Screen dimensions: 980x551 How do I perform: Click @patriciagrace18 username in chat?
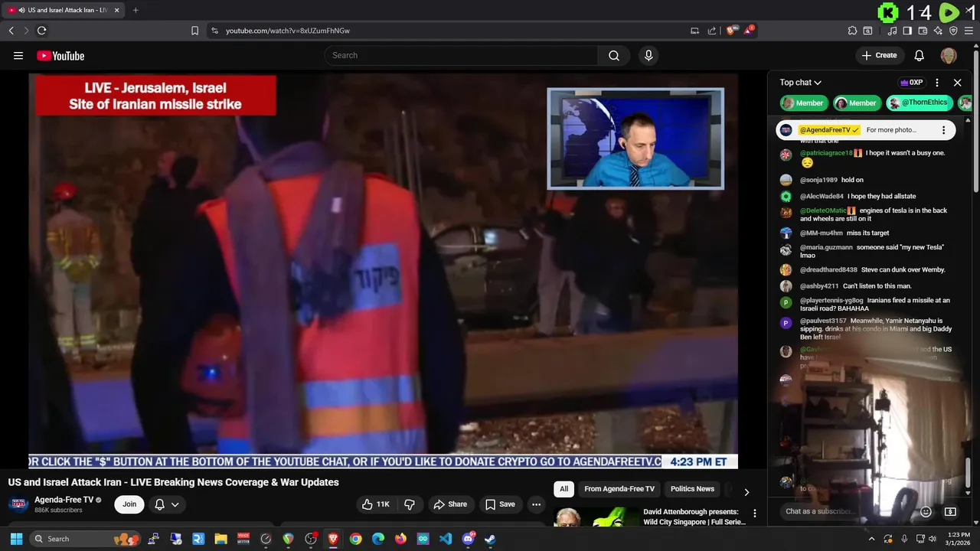click(x=826, y=153)
